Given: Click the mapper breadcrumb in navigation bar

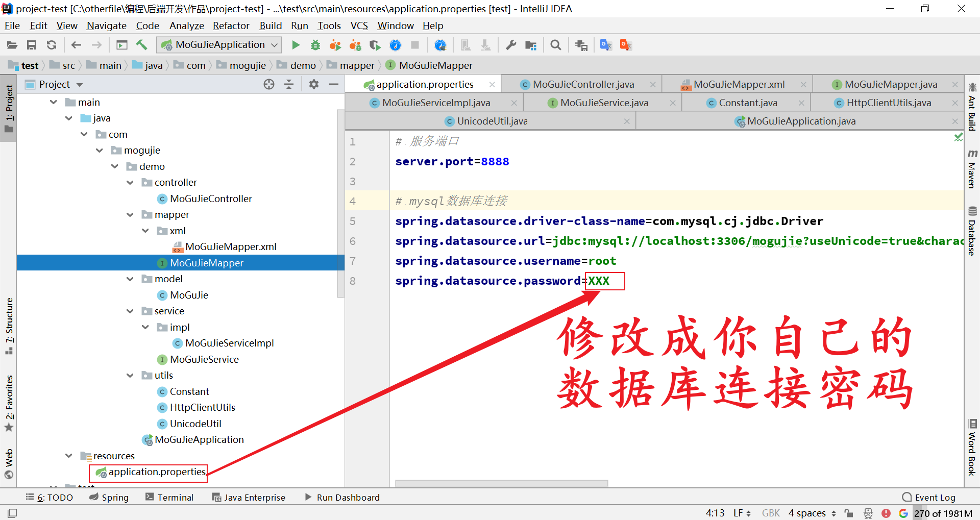Looking at the screenshot, I should [351, 65].
